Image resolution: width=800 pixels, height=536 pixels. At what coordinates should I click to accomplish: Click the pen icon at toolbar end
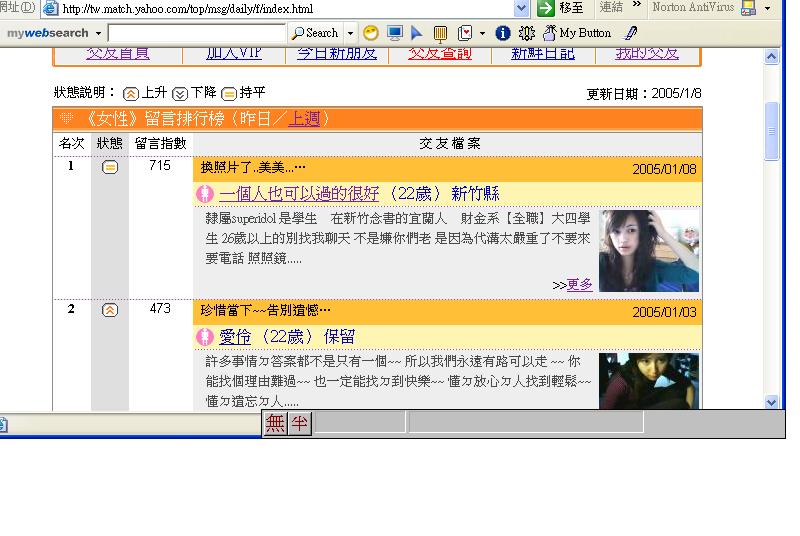[x=631, y=33]
